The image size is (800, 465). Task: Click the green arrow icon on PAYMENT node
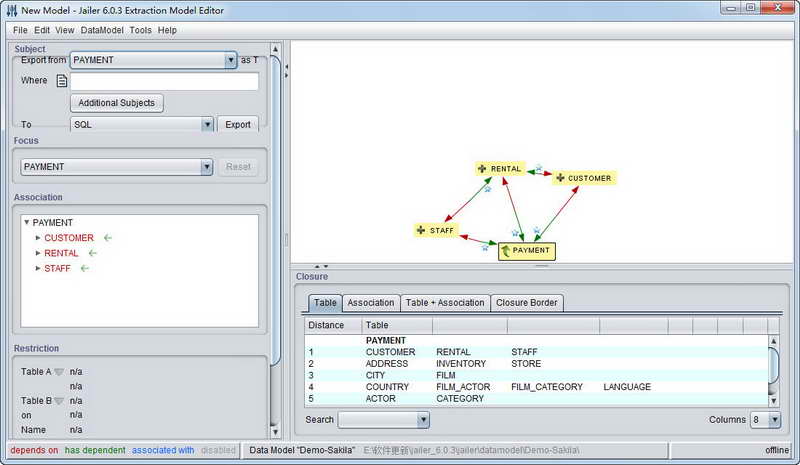(x=506, y=251)
